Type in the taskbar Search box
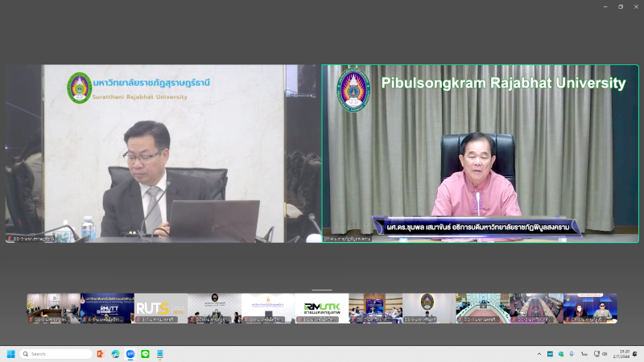This screenshot has height=362, width=644. 56,354
